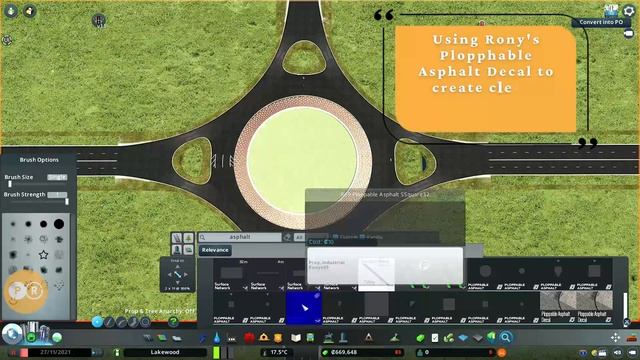Viewport: 640px width, 360px height.
Task: Open the Garbage services menu
Action: [x=232, y=338]
